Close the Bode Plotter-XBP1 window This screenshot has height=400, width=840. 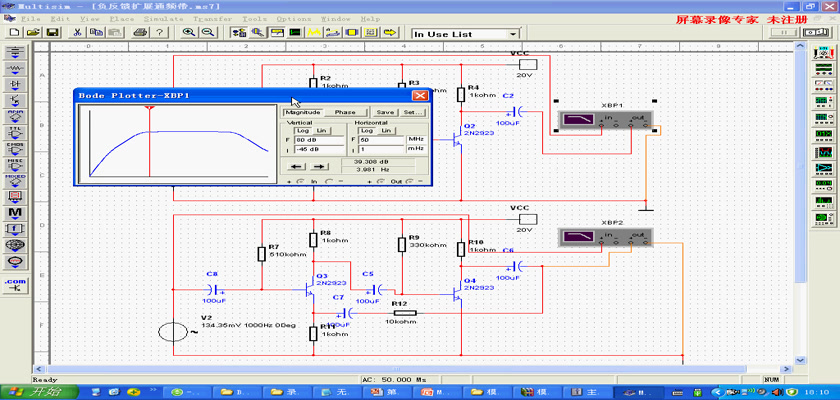pos(421,95)
